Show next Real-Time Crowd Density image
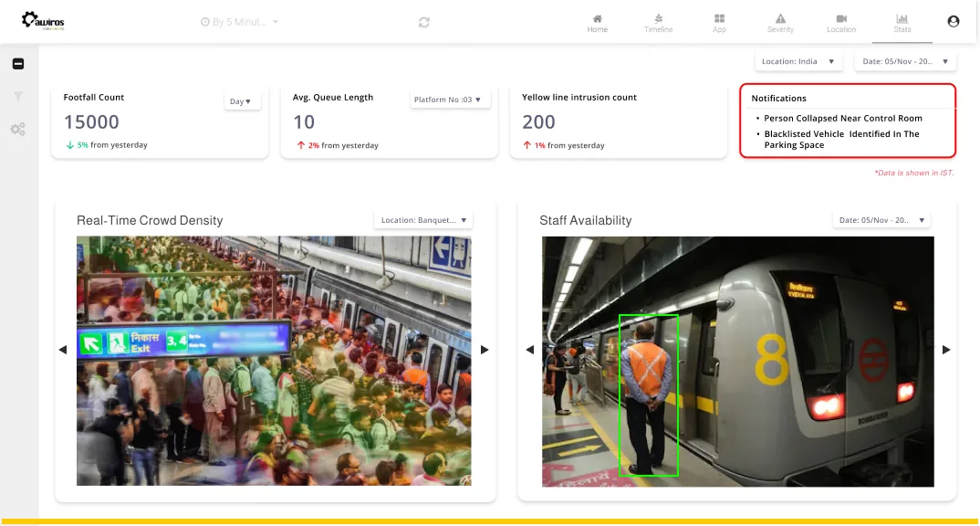Screen dimensions: 980x526 485,350
